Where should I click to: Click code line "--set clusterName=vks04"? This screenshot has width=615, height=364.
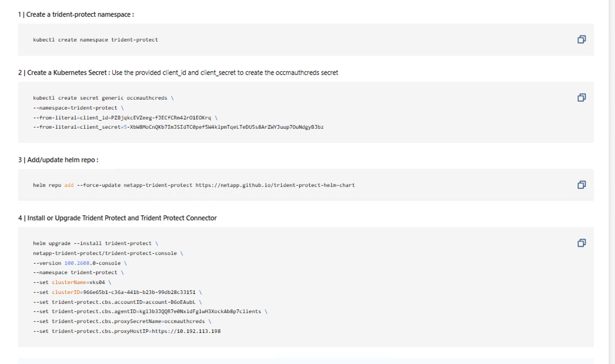72,282
